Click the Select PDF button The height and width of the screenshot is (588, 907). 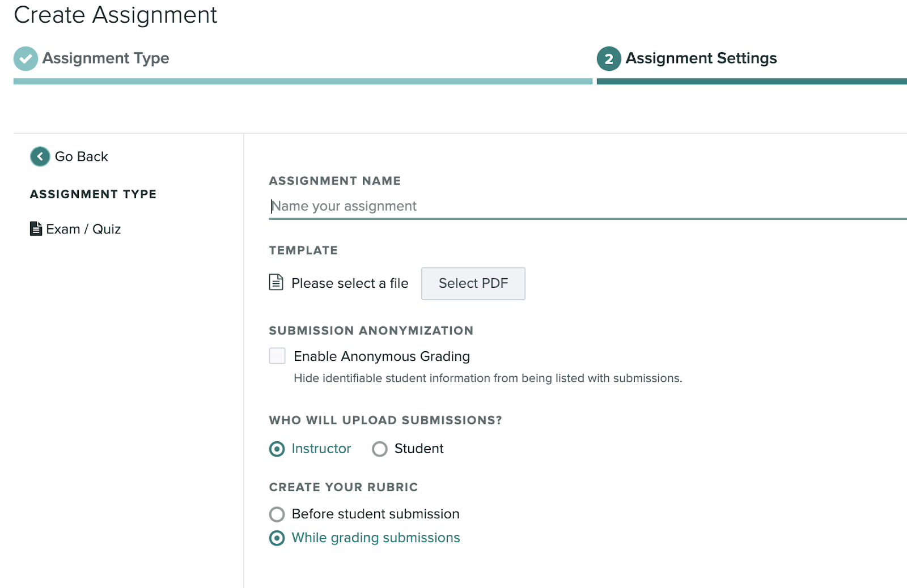(x=473, y=283)
